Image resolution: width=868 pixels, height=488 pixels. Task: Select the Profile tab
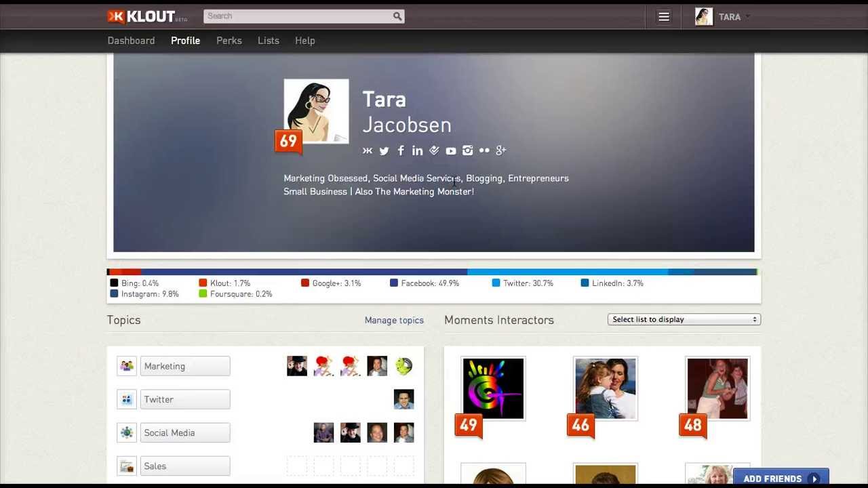185,41
